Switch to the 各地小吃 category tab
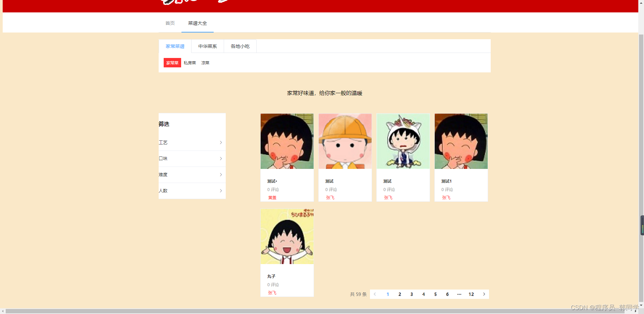The height and width of the screenshot is (314, 644). click(240, 46)
